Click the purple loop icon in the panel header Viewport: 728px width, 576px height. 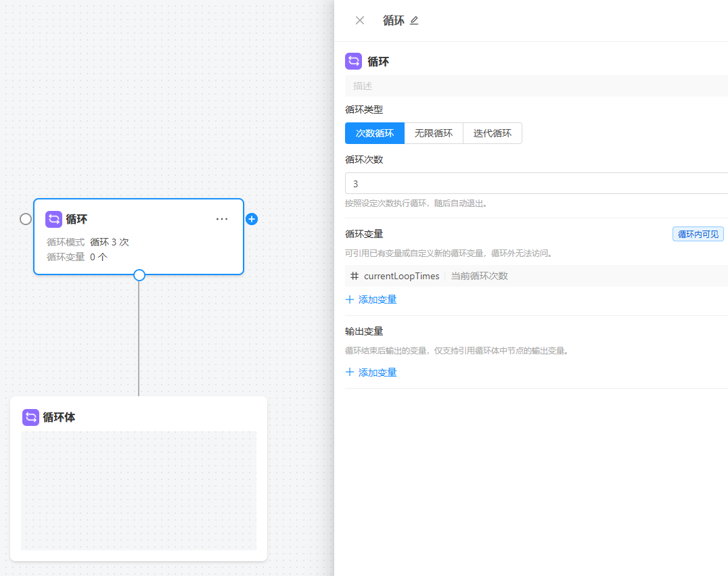[x=353, y=61]
